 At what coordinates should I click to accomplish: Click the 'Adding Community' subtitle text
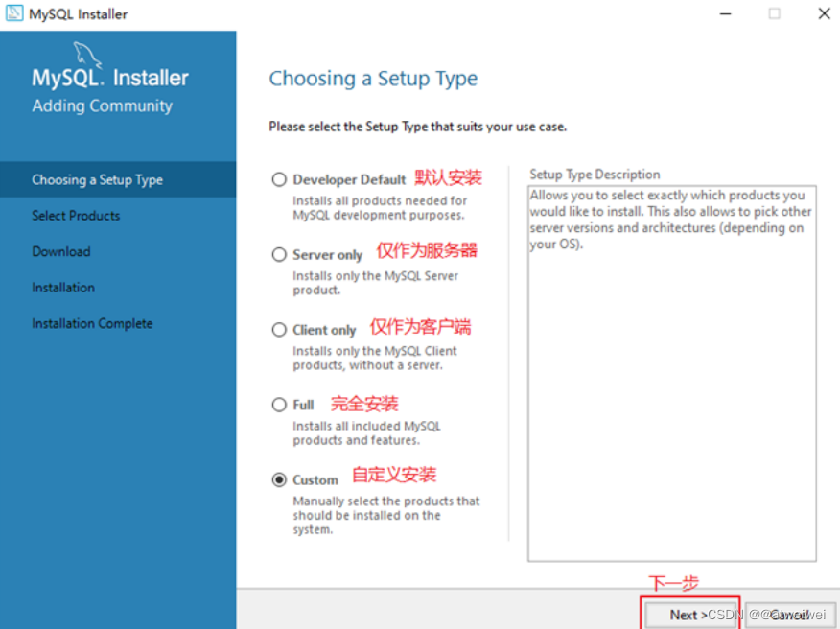coord(103,105)
